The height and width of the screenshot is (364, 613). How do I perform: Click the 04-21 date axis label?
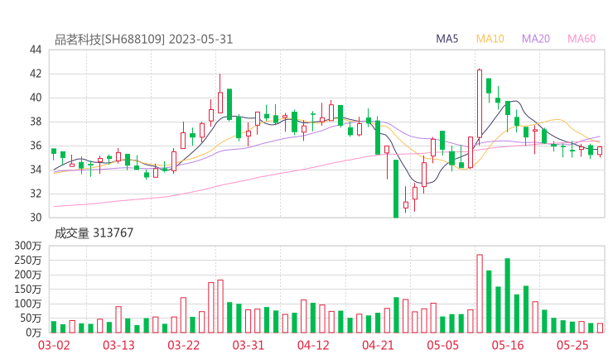click(378, 345)
